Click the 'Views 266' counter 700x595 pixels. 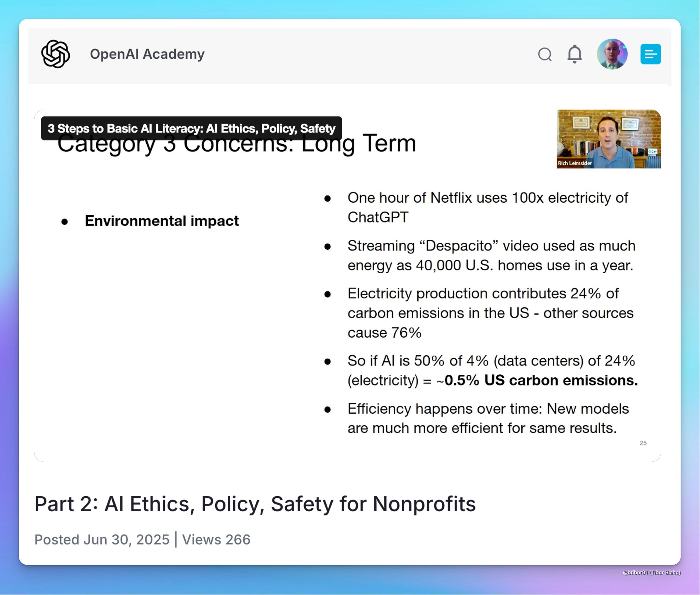point(216,540)
